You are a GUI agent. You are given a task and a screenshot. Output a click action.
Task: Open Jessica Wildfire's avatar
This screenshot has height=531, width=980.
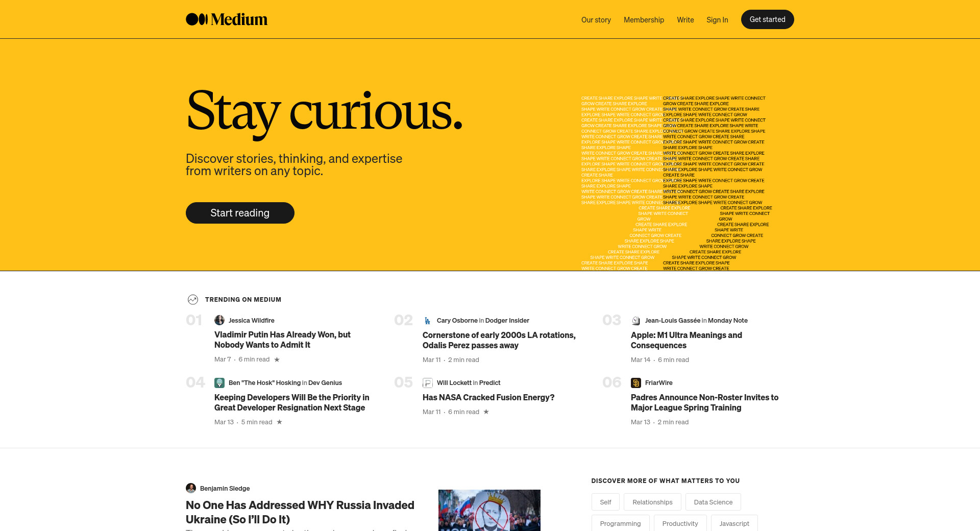pos(219,320)
